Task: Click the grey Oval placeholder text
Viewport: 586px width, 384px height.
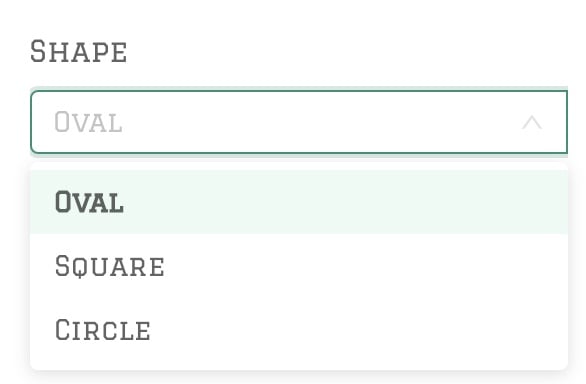Action: 88,122
